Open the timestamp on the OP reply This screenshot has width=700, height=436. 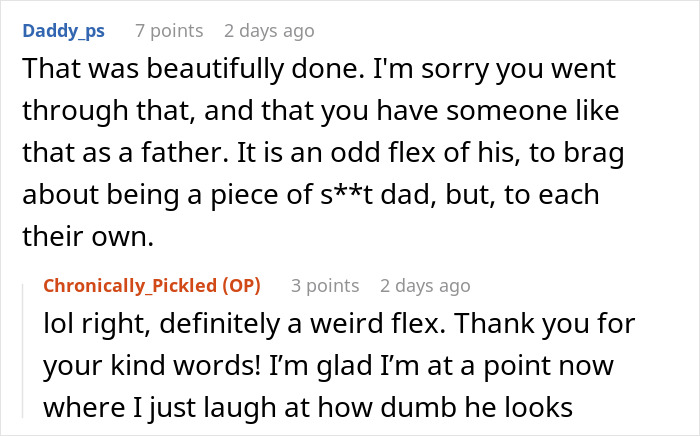pyautogui.click(x=425, y=286)
